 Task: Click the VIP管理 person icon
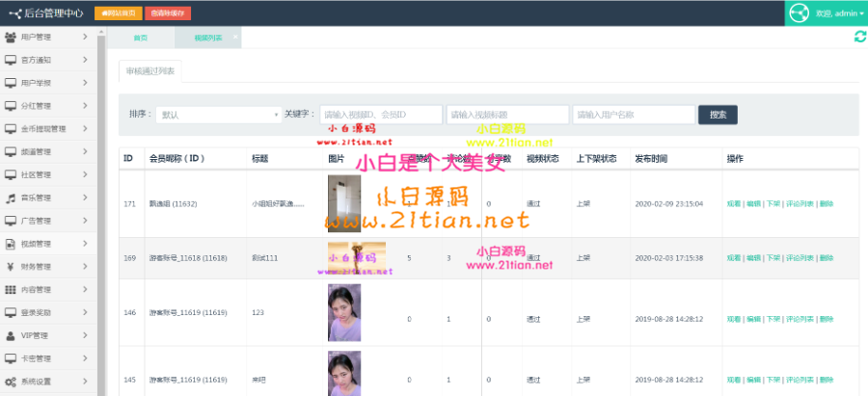[x=11, y=335]
